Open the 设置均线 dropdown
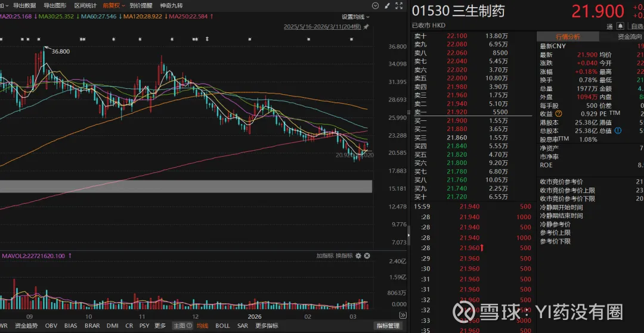Viewport: 644px width, 333px height. (355, 17)
